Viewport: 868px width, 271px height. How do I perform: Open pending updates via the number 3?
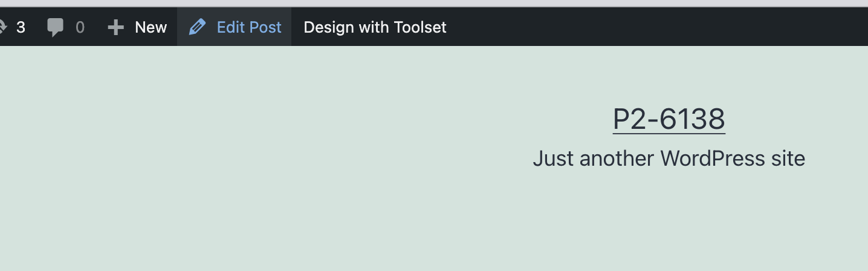pyautogui.click(x=21, y=27)
